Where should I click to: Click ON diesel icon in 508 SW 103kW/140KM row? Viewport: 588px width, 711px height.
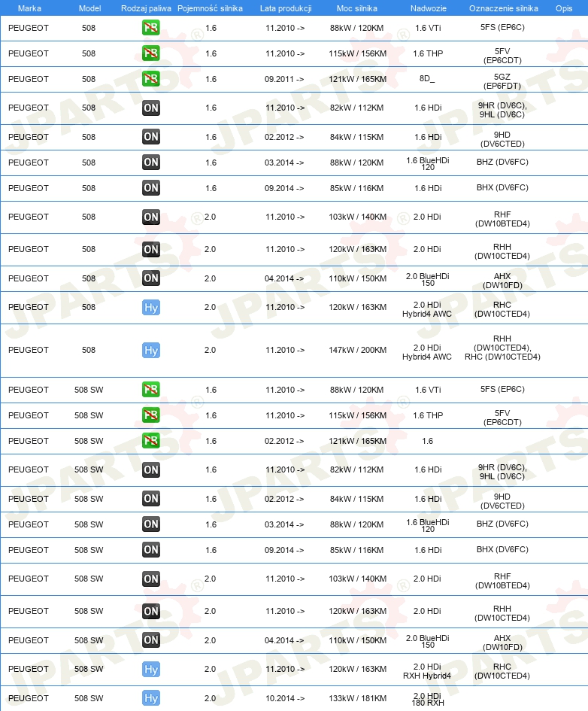point(151,579)
